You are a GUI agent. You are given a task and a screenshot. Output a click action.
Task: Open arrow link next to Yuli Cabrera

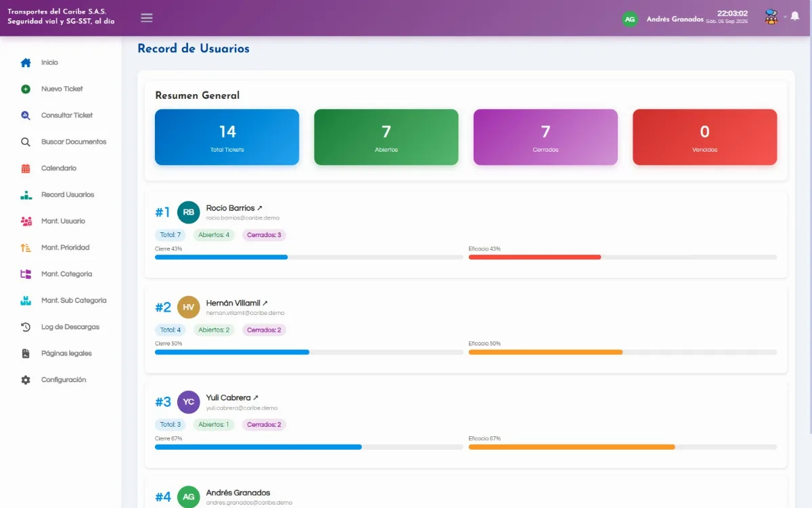tap(256, 398)
